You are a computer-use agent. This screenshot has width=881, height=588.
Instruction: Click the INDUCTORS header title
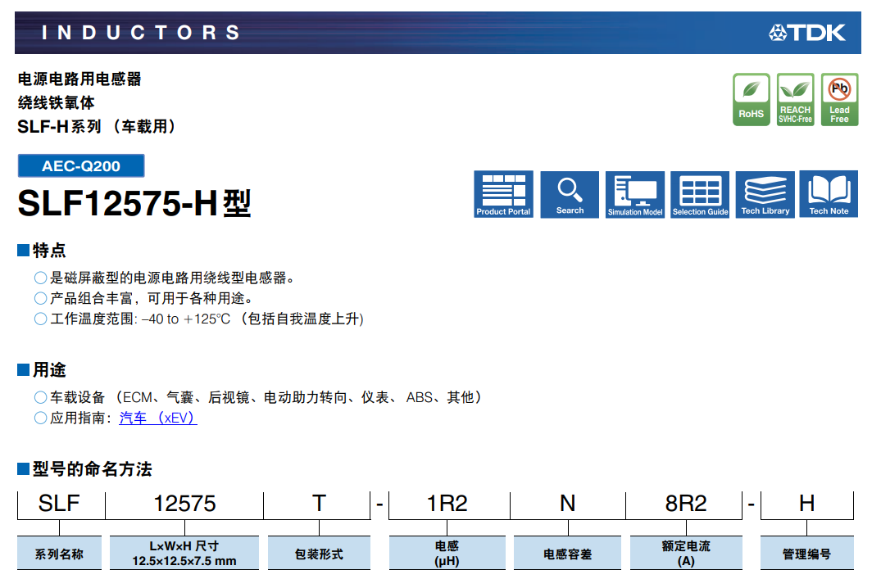coord(141,33)
